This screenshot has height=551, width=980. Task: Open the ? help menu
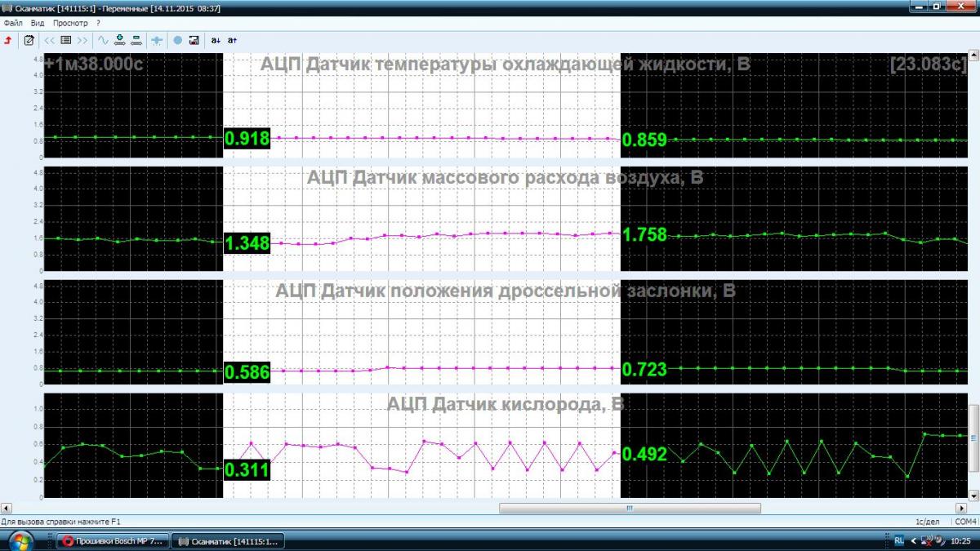click(98, 23)
